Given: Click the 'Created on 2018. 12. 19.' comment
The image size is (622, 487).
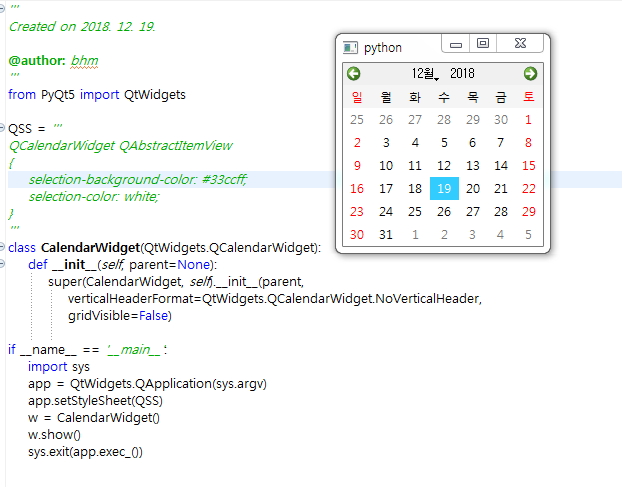Looking at the screenshot, I should click(x=82, y=27).
